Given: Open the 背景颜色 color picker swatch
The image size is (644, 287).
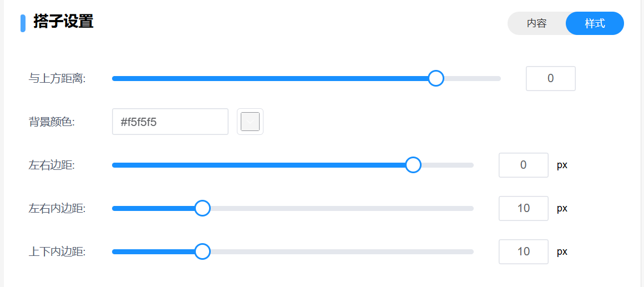Looking at the screenshot, I should [x=250, y=122].
